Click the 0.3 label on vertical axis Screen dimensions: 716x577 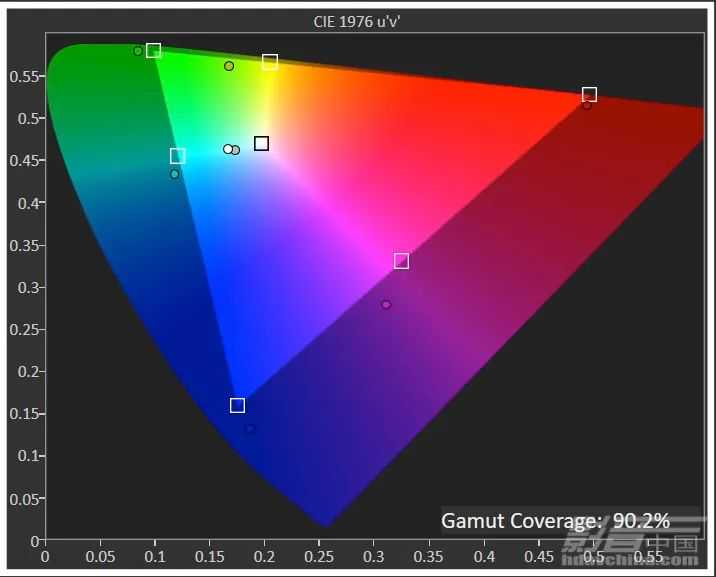pos(28,287)
